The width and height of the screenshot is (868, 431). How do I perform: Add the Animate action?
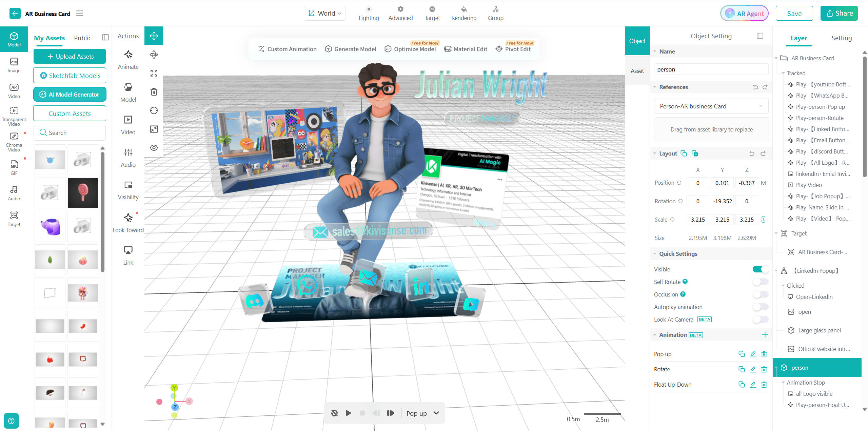point(128,60)
